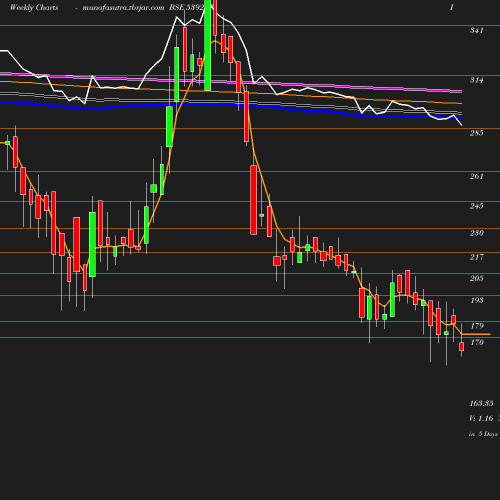500x500 pixels.
Task: Click the tallest green candlestick at the peak
Action: coord(208,45)
